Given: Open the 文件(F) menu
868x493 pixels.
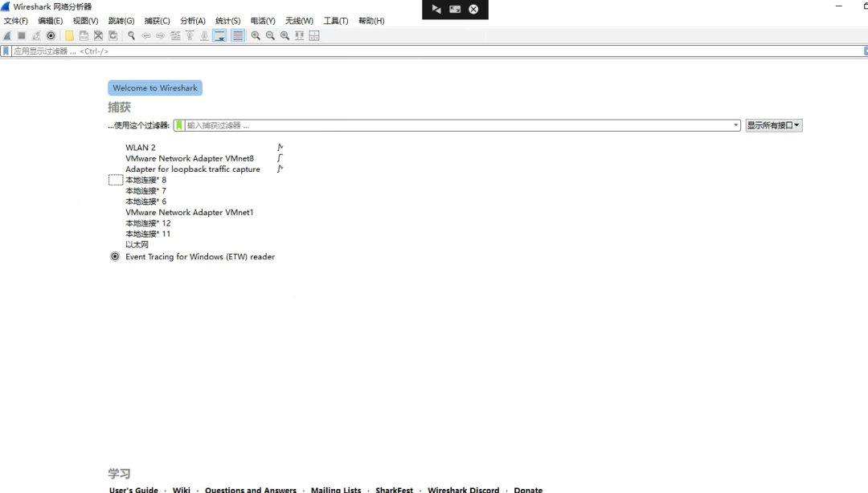Looking at the screenshot, I should (15, 20).
